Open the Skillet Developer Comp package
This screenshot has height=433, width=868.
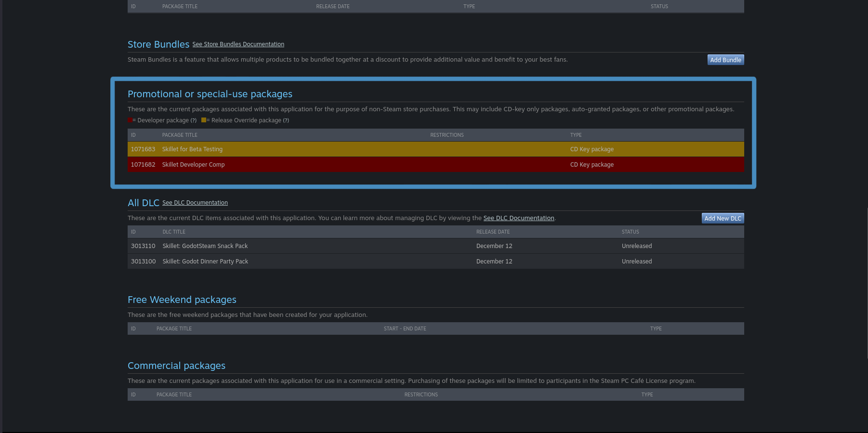193,165
